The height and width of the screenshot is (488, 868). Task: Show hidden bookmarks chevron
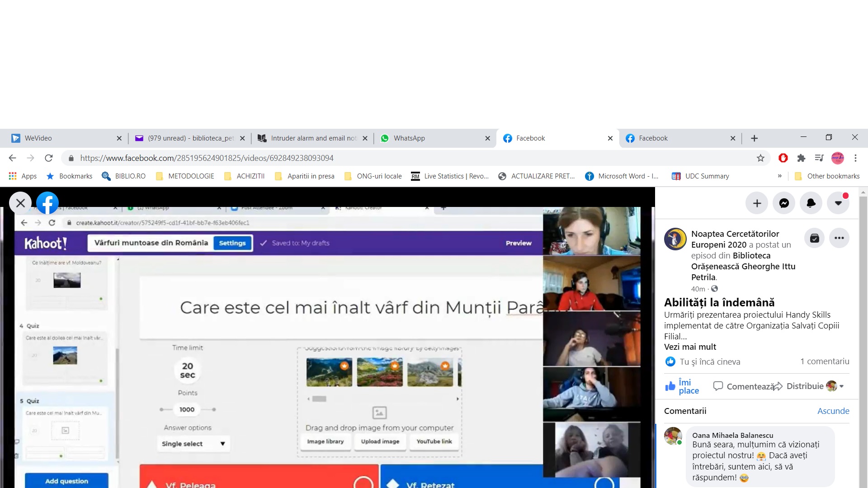779,176
